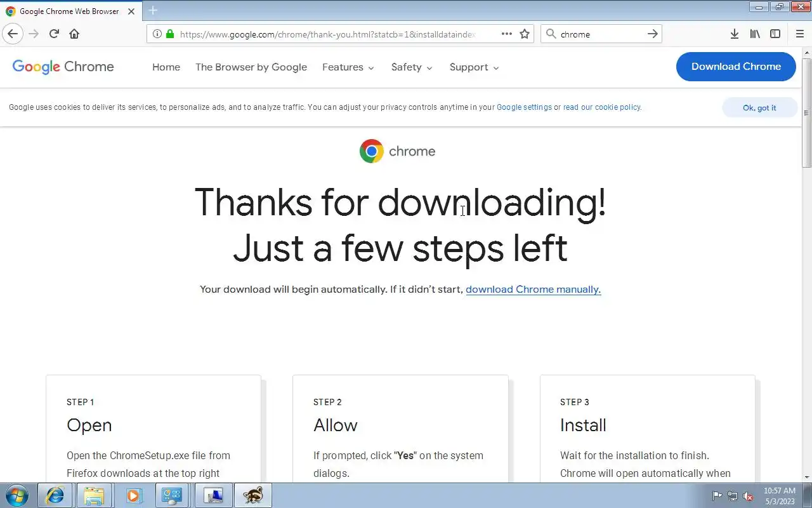This screenshot has width=812, height=508.
Task: Open the control panel taskbar item
Action: point(172,495)
